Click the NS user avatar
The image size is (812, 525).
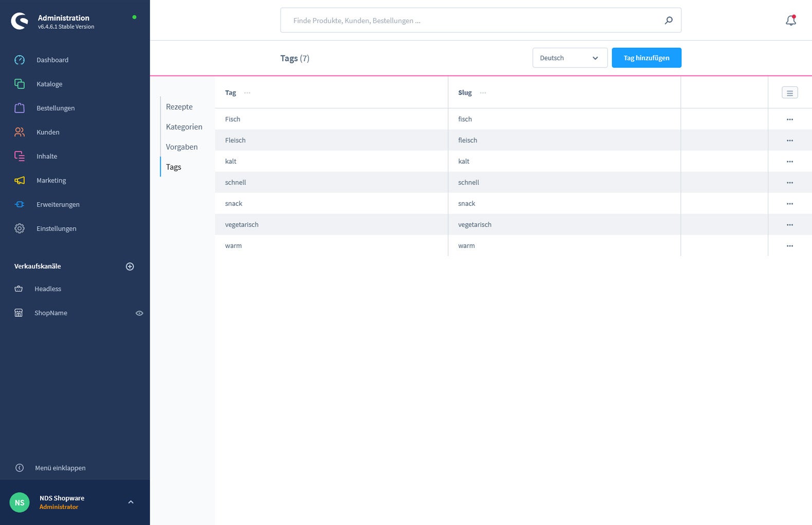click(20, 502)
